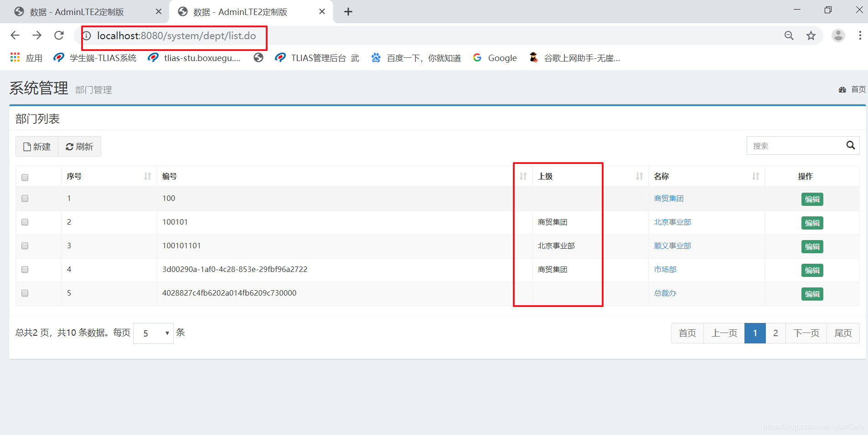Open the tlias-stu.boxuegu bookmark

[x=194, y=58]
